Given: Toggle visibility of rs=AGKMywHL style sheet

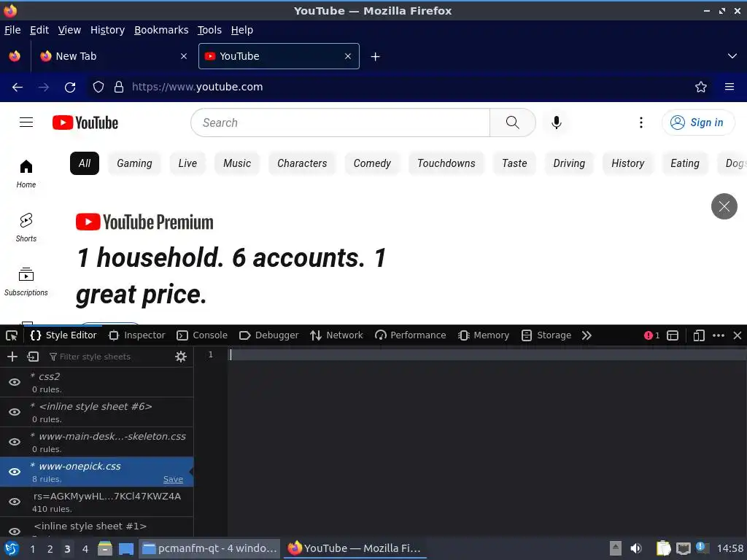Looking at the screenshot, I should (x=15, y=502).
